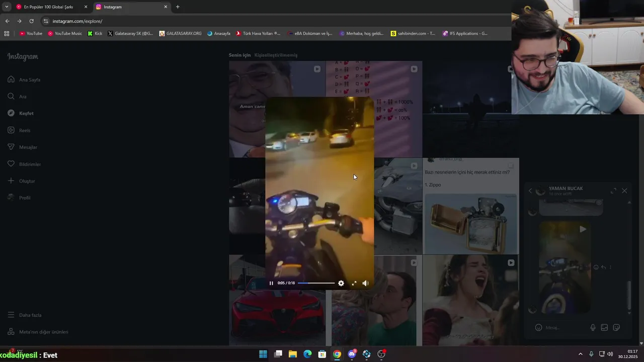Attach a photo in chat
The width and height of the screenshot is (644, 362).
[x=604, y=328]
